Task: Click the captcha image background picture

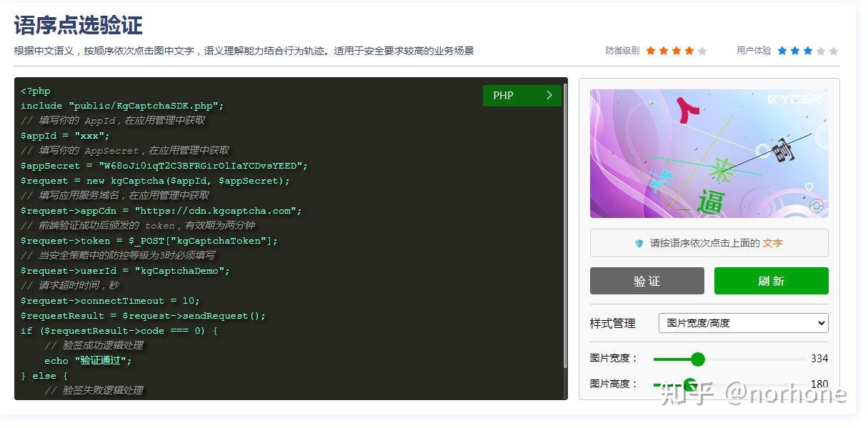Action: (x=709, y=154)
